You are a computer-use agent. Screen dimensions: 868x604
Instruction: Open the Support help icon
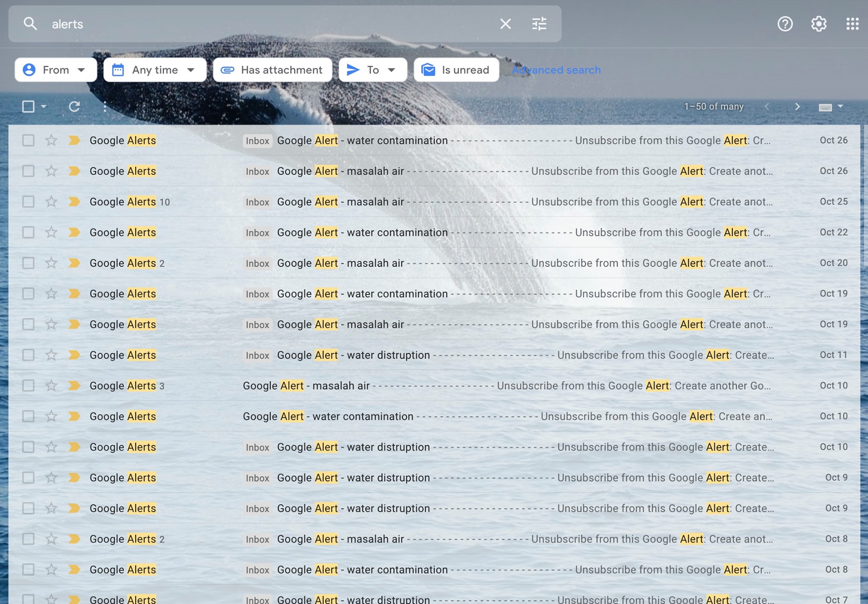click(785, 24)
